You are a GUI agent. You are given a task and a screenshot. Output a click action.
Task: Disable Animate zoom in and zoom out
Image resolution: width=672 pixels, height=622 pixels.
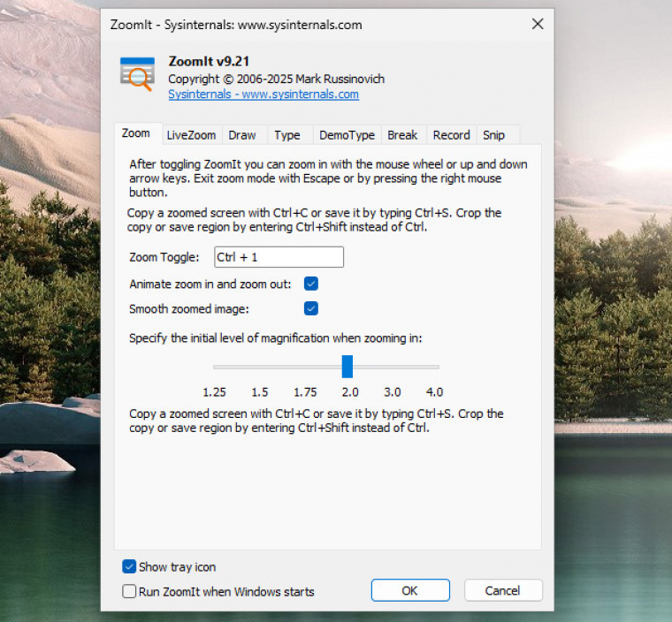[311, 284]
